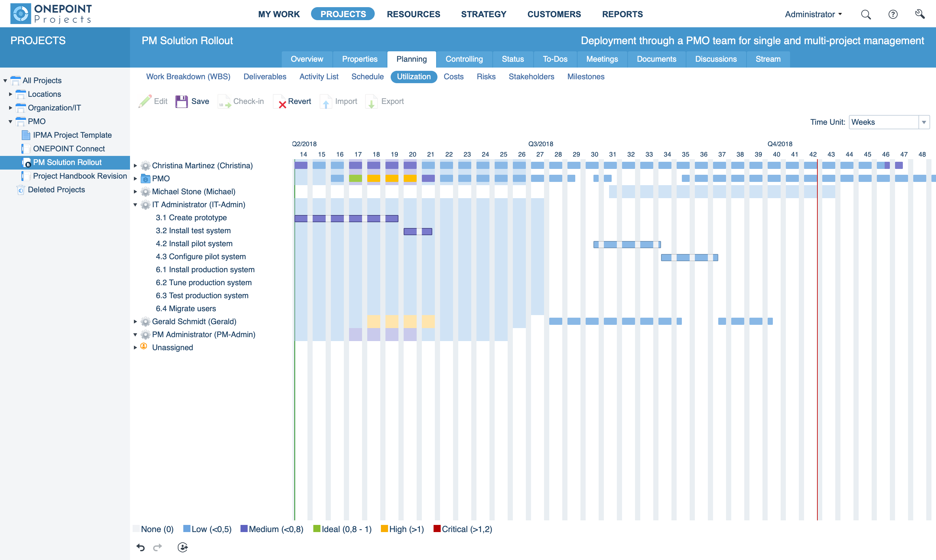Click the Project Handbook Revision icon
The height and width of the screenshot is (560, 936).
[x=26, y=176]
